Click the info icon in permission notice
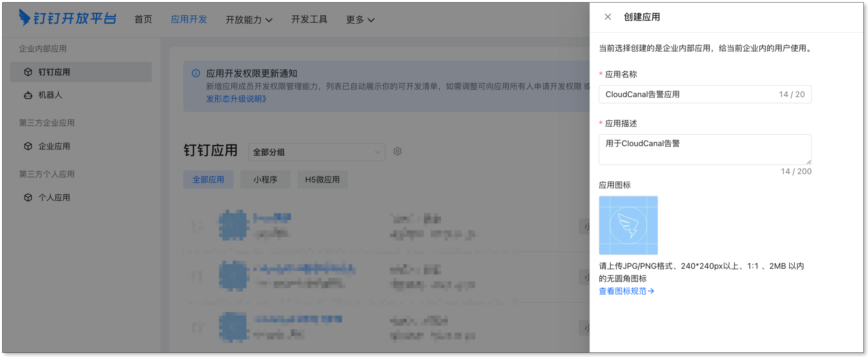 [196, 73]
